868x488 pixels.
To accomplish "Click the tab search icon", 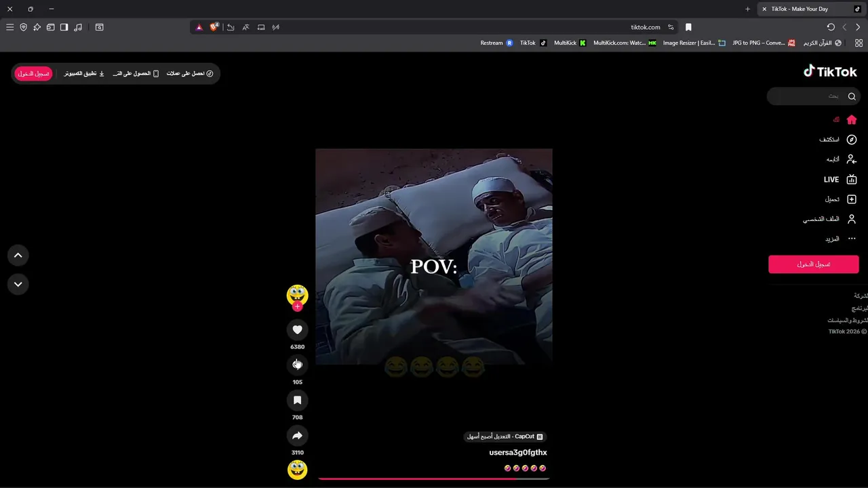I will click(99, 27).
